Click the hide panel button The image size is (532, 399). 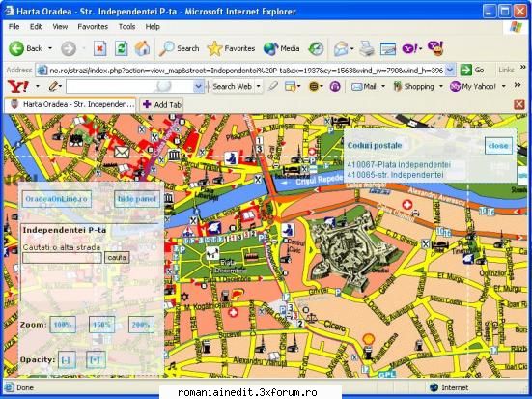[137, 199]
